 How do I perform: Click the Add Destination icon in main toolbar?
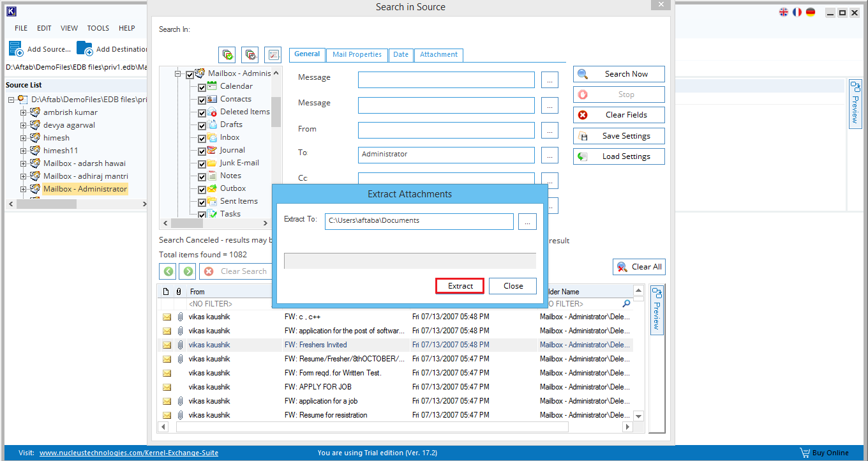pos(84,49)
